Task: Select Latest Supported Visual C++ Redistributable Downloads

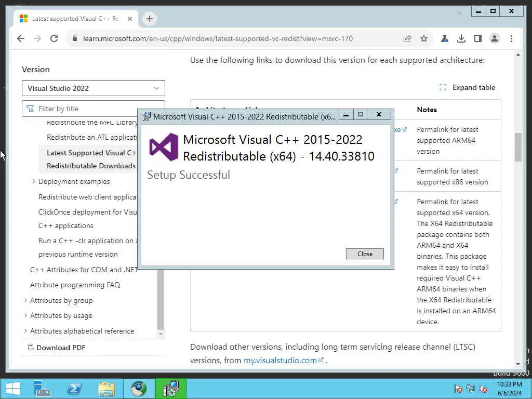Action: (91, 159)
